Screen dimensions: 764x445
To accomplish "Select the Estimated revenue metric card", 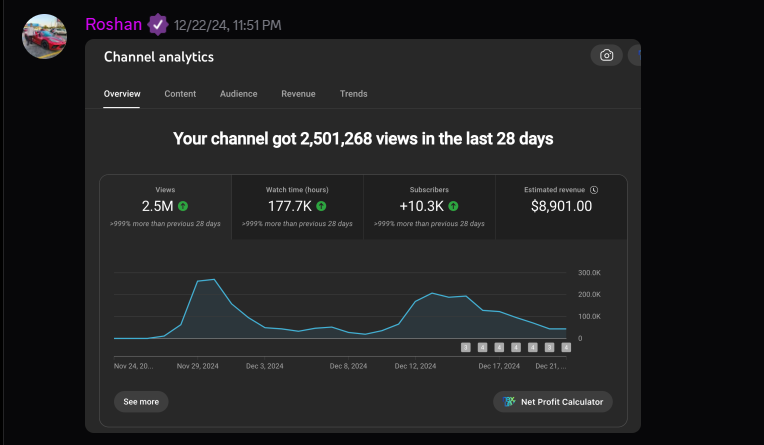I will coord(561,207).
